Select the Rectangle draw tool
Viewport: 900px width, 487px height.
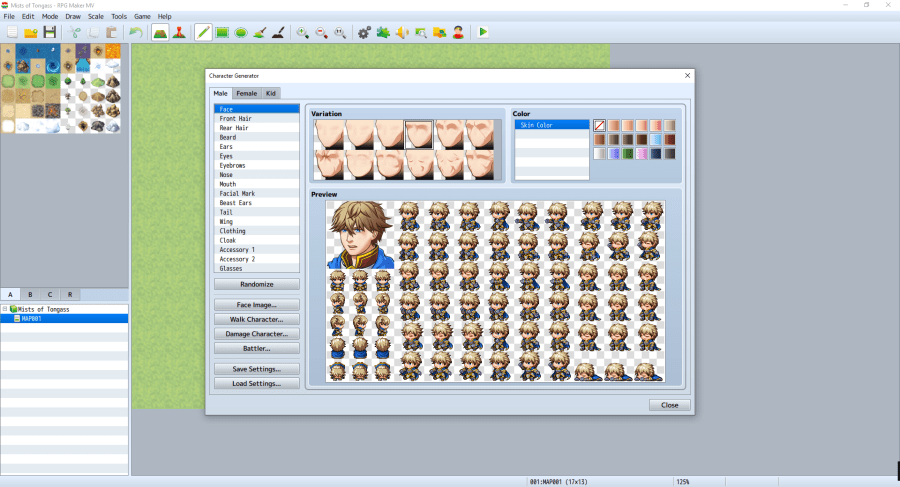click(222, 32)
